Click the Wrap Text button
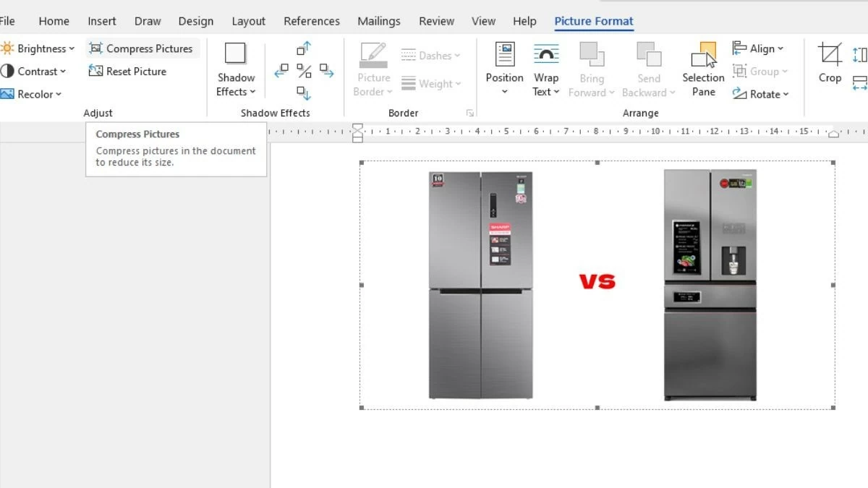 pyautogui.click(x=546, y=69)
